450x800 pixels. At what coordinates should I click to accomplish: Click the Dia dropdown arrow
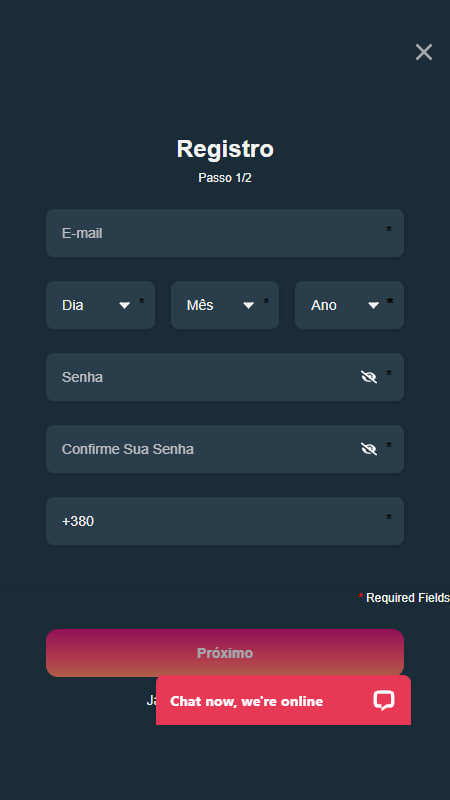coord(124,306)
